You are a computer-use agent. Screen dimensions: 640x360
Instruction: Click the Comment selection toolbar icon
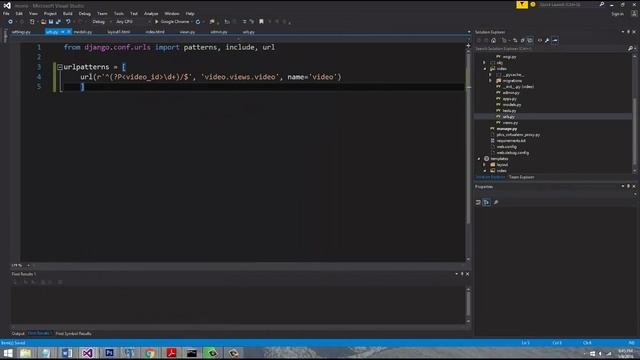pos(244,22)
